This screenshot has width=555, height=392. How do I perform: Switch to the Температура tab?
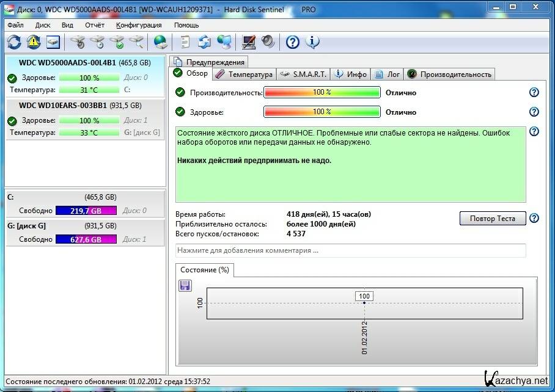244,74
